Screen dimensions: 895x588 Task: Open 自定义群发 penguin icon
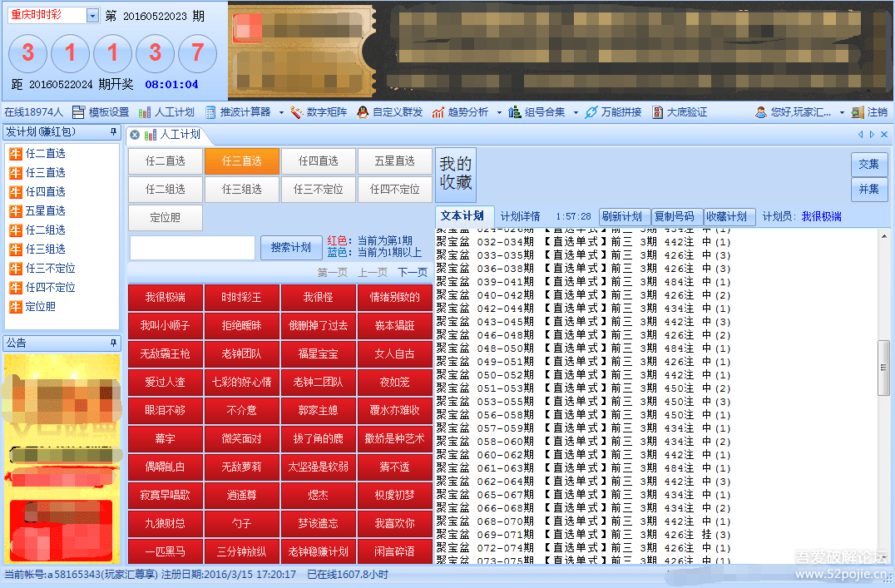point(363,112)
